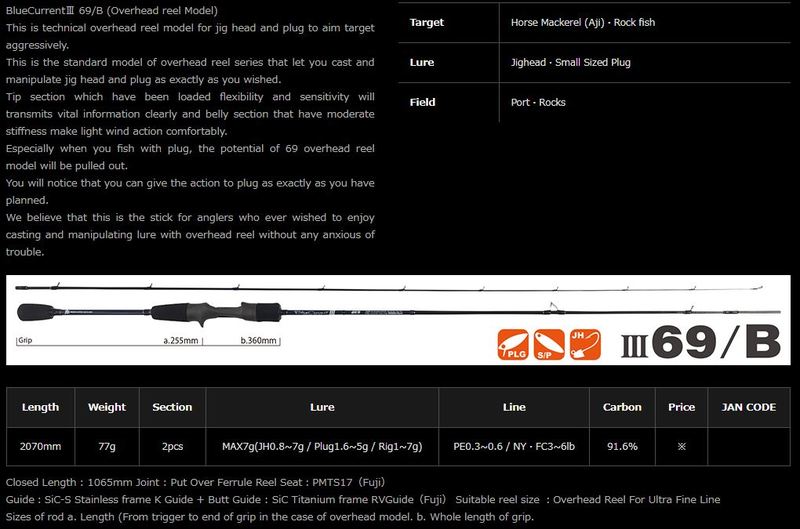The image size is (800, 529).
Task: Click 'Jighead · Small Sized Plug' text
Action: (570, 62)
